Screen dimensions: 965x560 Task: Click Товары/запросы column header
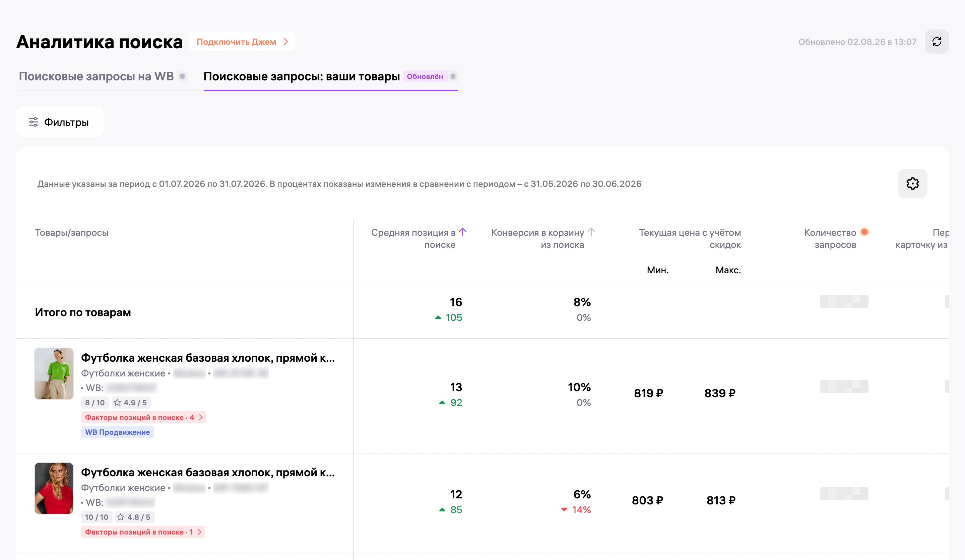(x=72, y=232)
